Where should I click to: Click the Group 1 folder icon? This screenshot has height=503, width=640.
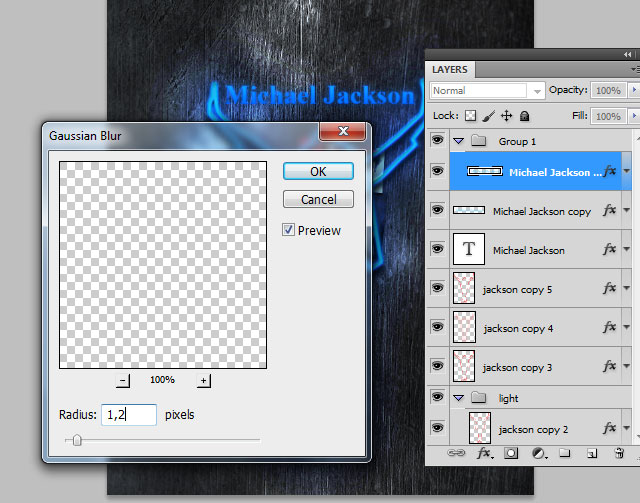(x=478, y=141)
